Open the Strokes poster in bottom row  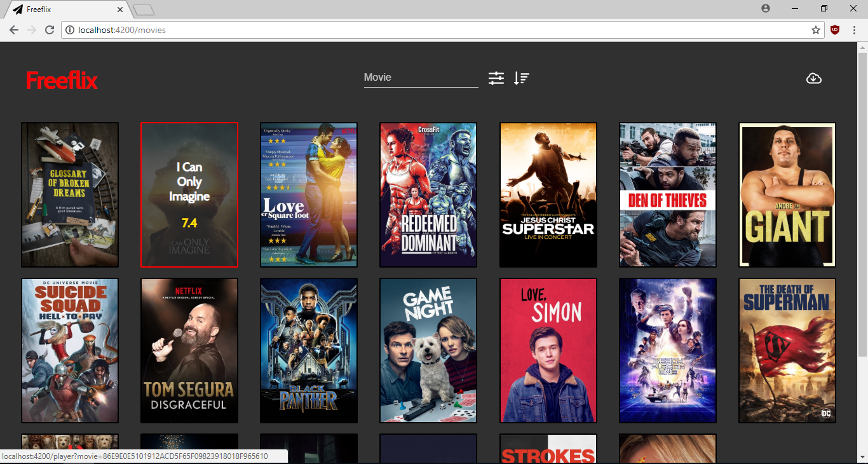548,449
